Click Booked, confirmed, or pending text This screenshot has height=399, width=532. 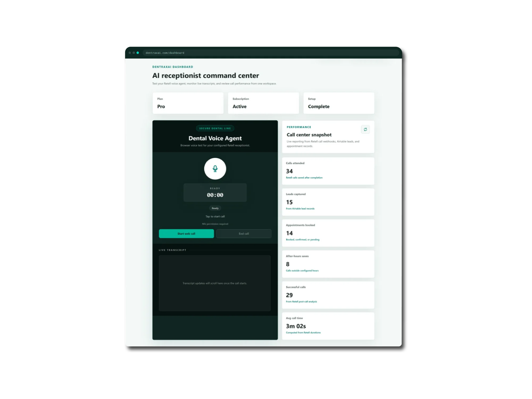coord(303,240)
